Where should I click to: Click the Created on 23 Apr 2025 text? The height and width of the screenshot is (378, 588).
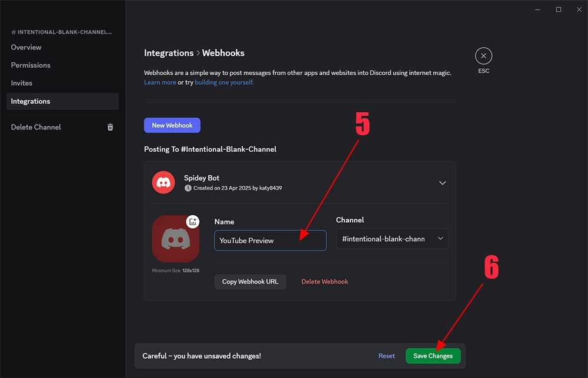click(x=238, y=188)
